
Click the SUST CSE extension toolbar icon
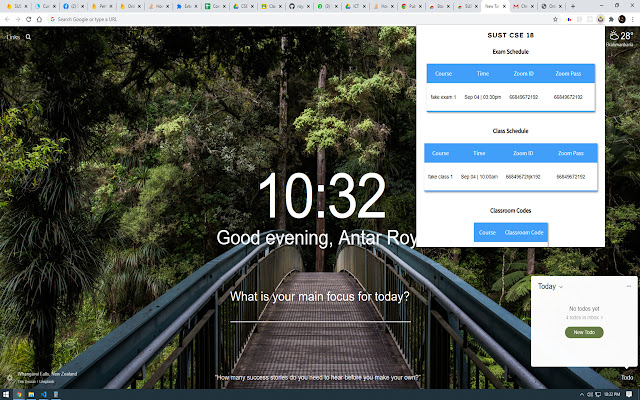coord(600,19)
